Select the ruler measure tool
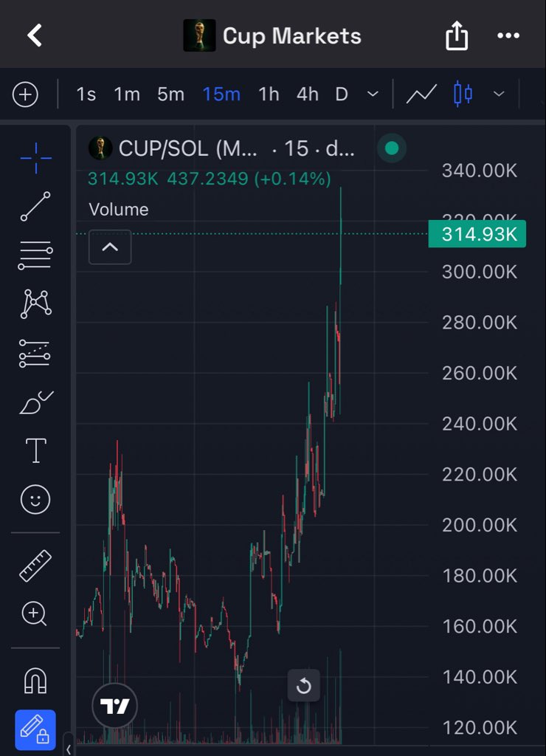The height and width of the screenshot is (756, 546). (x=35, y=566)
